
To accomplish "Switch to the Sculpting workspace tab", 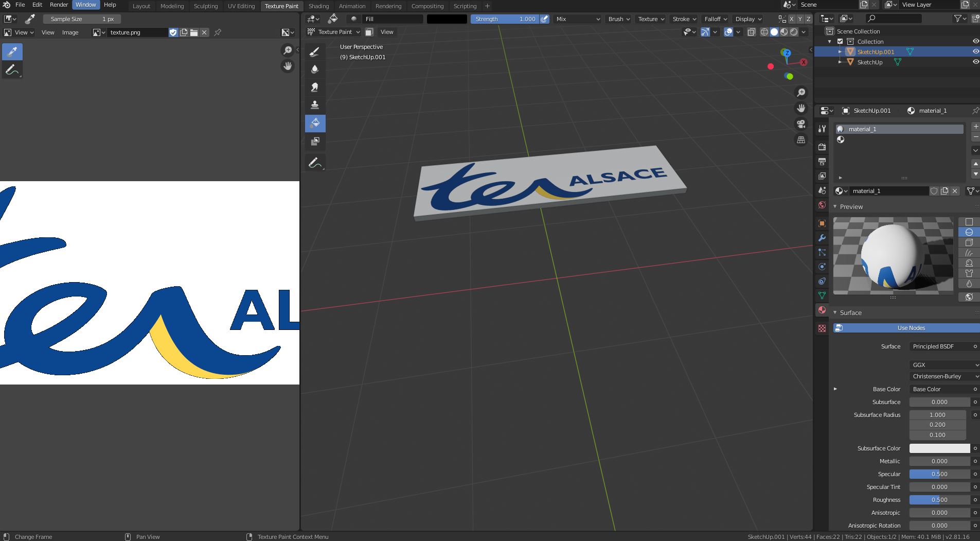I will coord(206,6).
